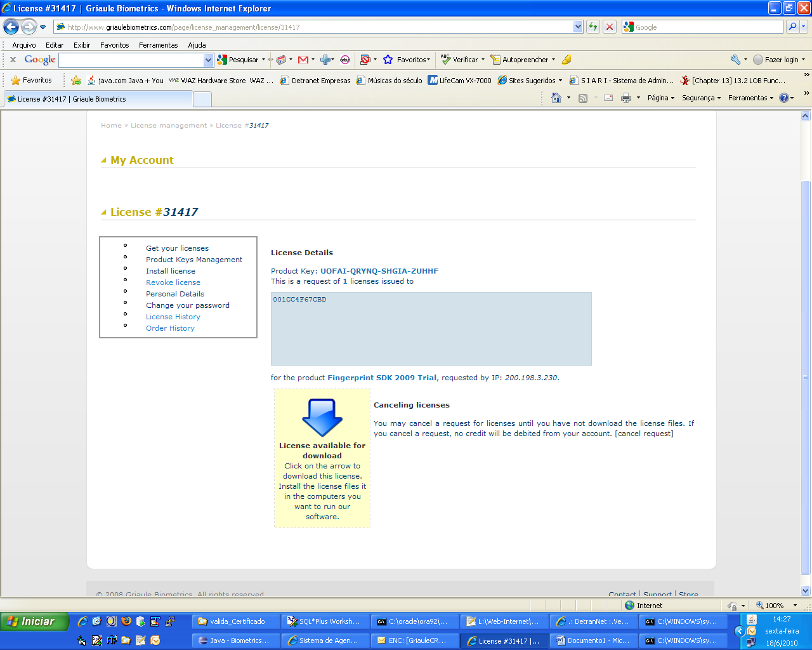Click the blue plus share icon in Google toolbar

(325, 60)
